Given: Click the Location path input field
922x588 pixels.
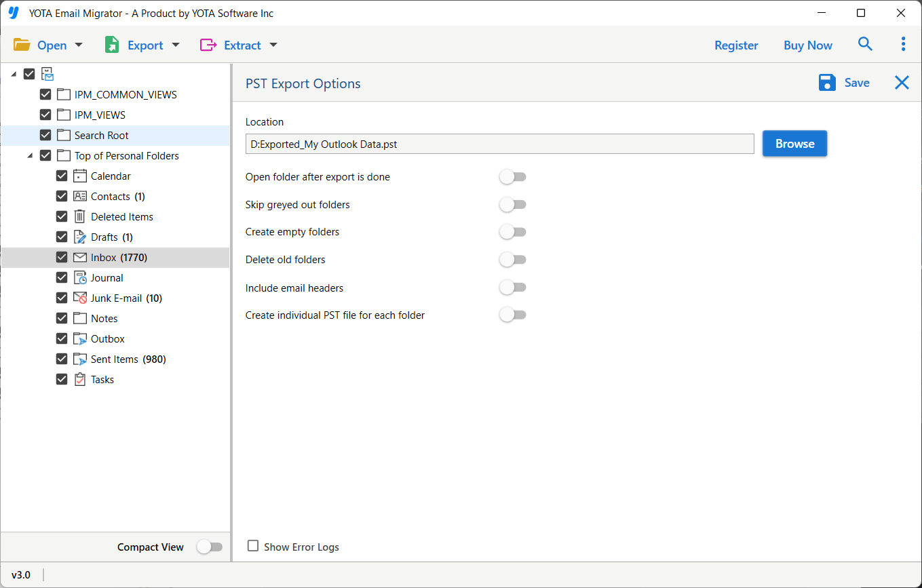Looking at the screenshot, I should coord(500,143).
